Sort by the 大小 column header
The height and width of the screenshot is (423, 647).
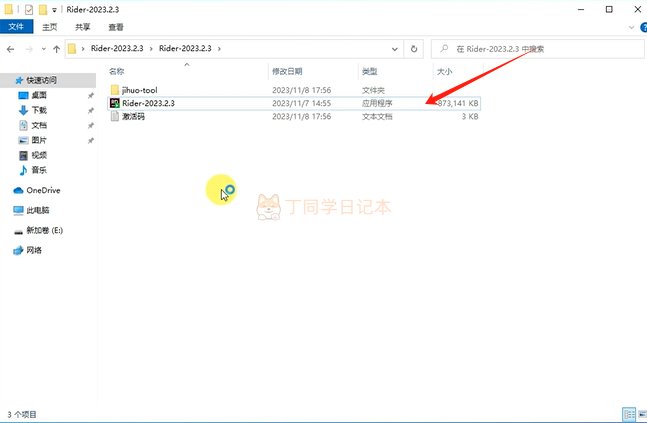coord(444,71)
